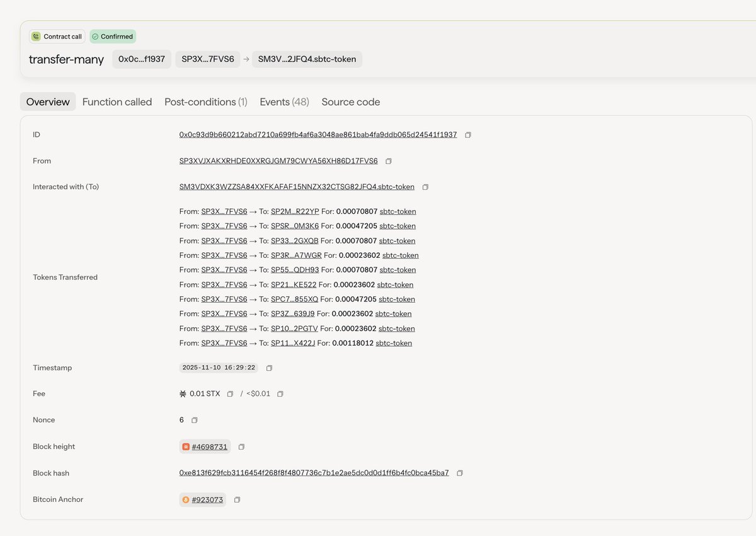Copy the block height
Image resolution: width=756 pixels, height=536 pixels.
click(x=241, y=446)
